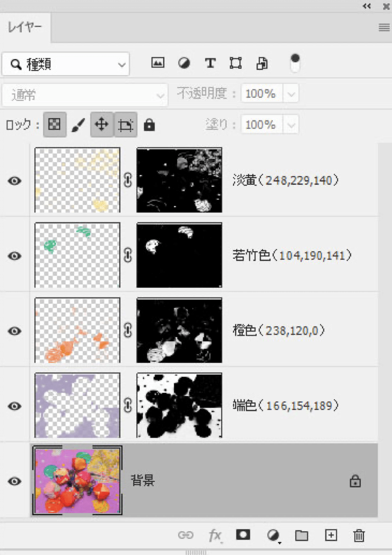This screenshot has height=555, width=392.
Task: Add layer mask icon at bottom
Action: point(243,535)
